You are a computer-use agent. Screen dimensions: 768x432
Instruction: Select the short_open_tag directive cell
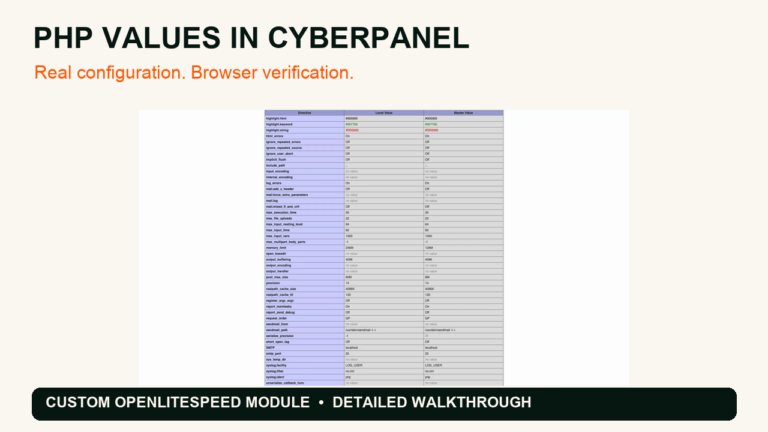pyautogui.click(x=305, y=342)
